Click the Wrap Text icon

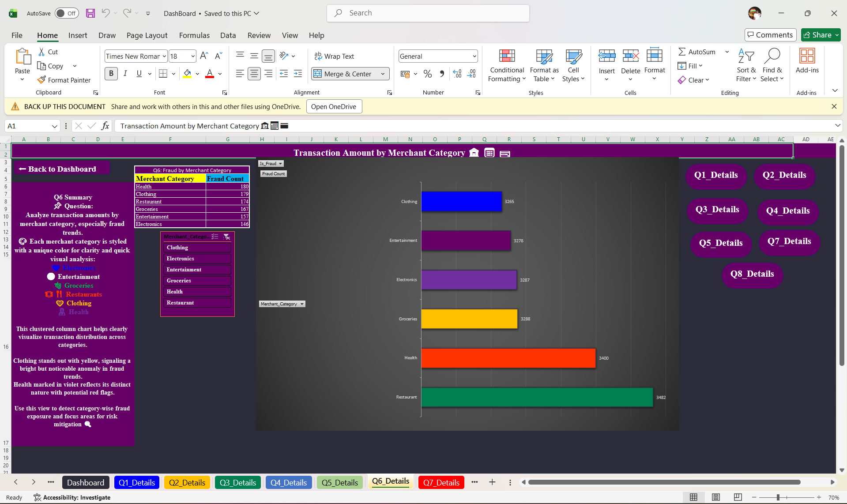pos(318,56)
